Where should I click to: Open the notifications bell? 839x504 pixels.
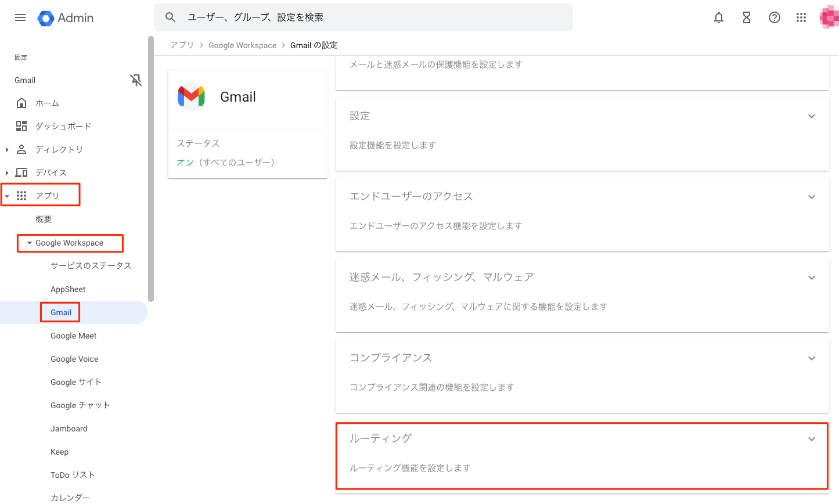click(x=719, y=17)
